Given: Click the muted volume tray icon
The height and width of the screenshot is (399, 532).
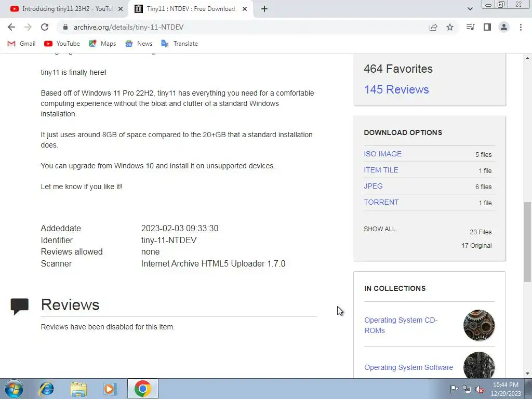Looking at the screenshot, I should [x=480, y=389].
